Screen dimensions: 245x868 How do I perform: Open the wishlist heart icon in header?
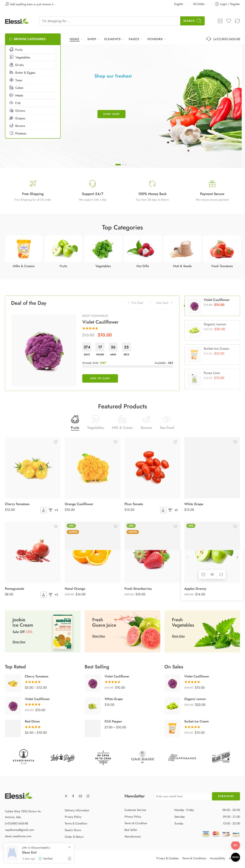coord(228,21)
